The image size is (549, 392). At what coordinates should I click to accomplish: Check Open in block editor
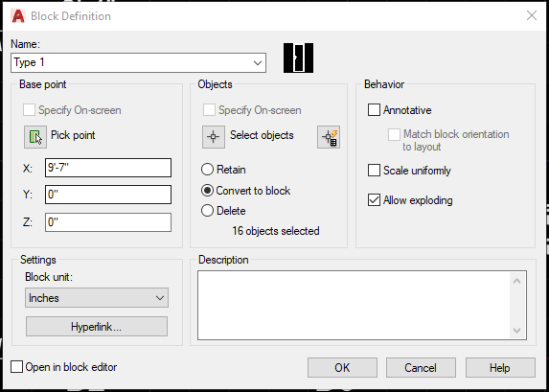pos(16,367)
